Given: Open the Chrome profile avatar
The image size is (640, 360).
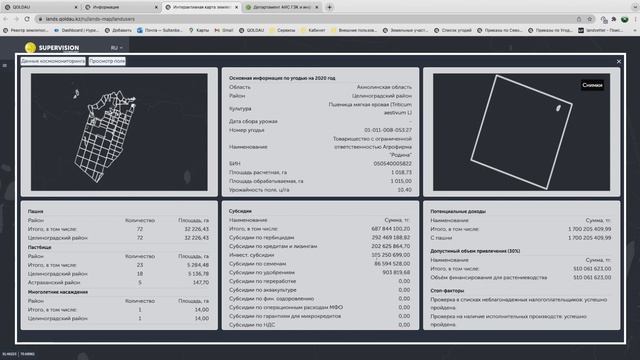Looking at the screenshot, I should pyautogui.click(x=624, y=19).
